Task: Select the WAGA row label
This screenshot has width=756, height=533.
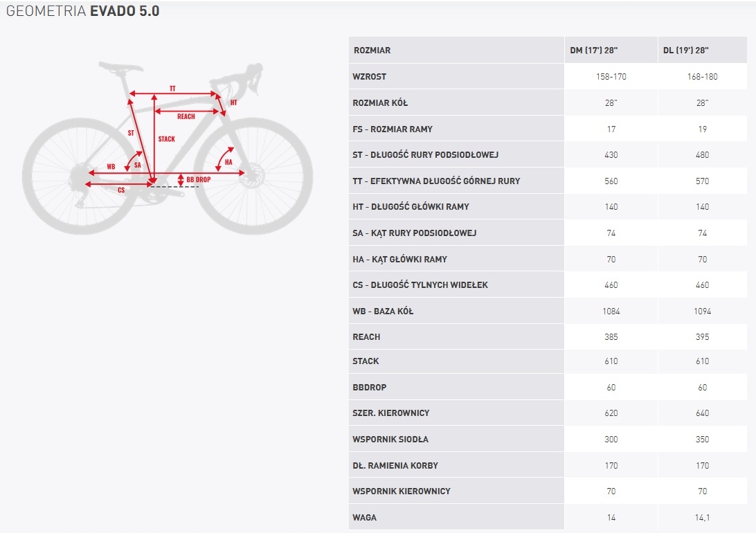Action: point(365,517)
